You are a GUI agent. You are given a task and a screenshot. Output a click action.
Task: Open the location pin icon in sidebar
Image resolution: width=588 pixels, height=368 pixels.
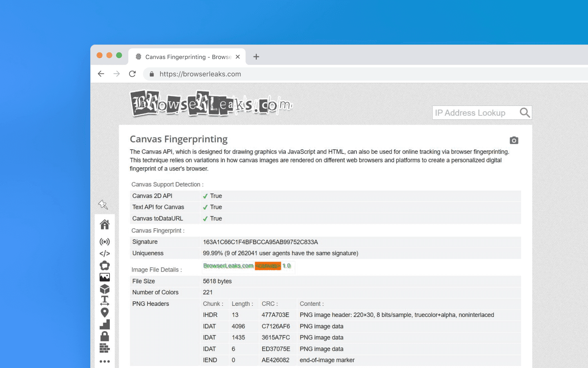click(x=105, y=312)
